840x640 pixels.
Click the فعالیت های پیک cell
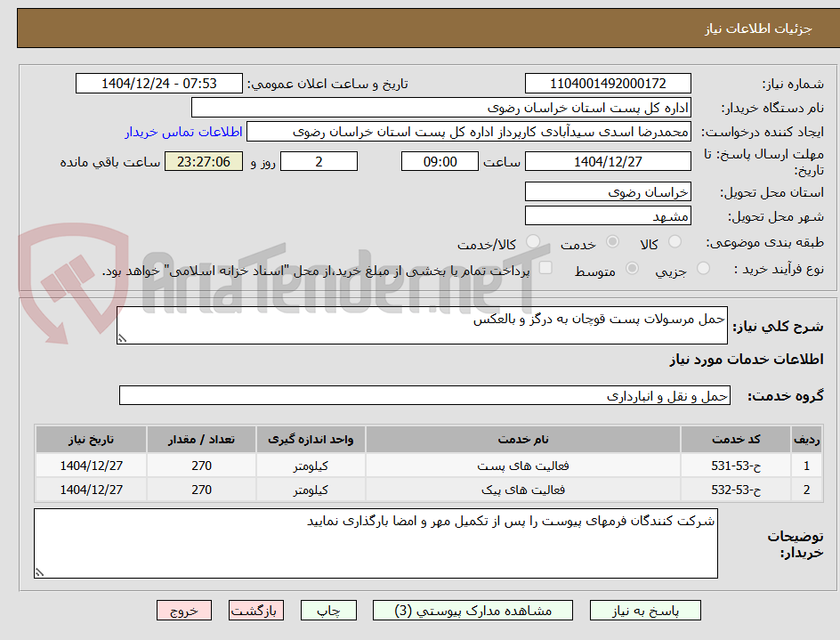tap(523, 490)
